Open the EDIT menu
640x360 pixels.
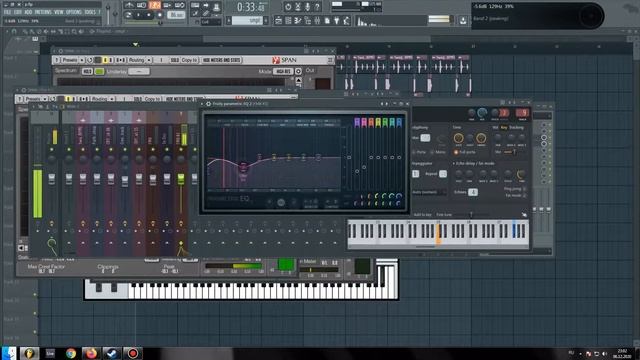pyautogui.click(x=18, y=12)
